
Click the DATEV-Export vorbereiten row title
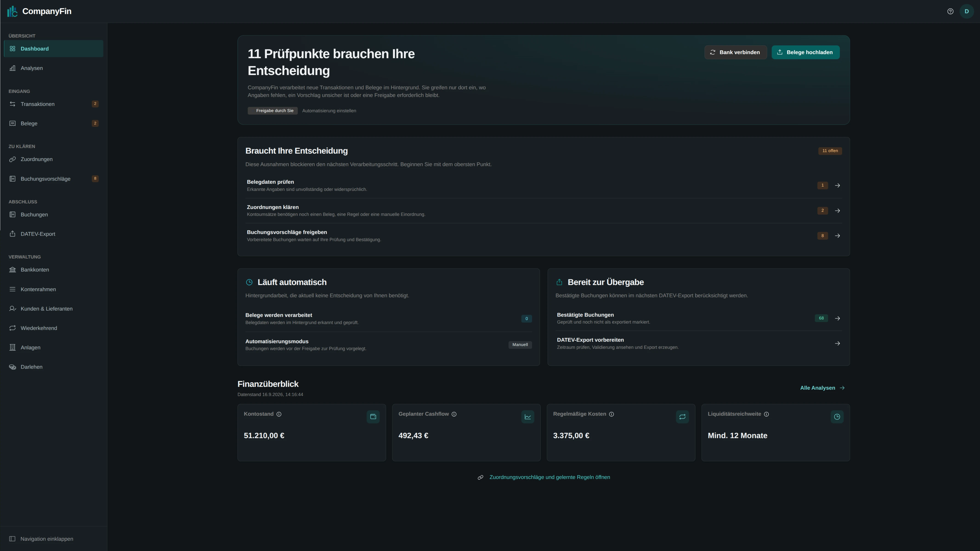(590, 340)
